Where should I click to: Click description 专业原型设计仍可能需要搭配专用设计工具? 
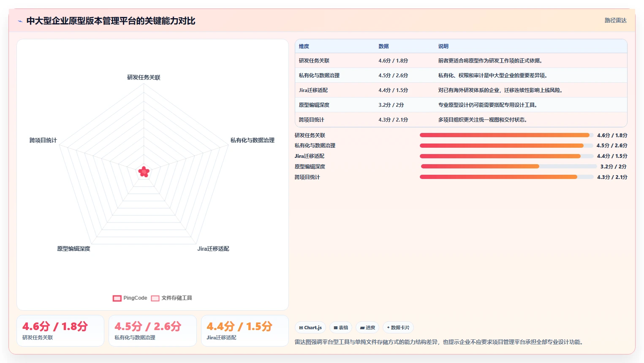coord(488,105)
